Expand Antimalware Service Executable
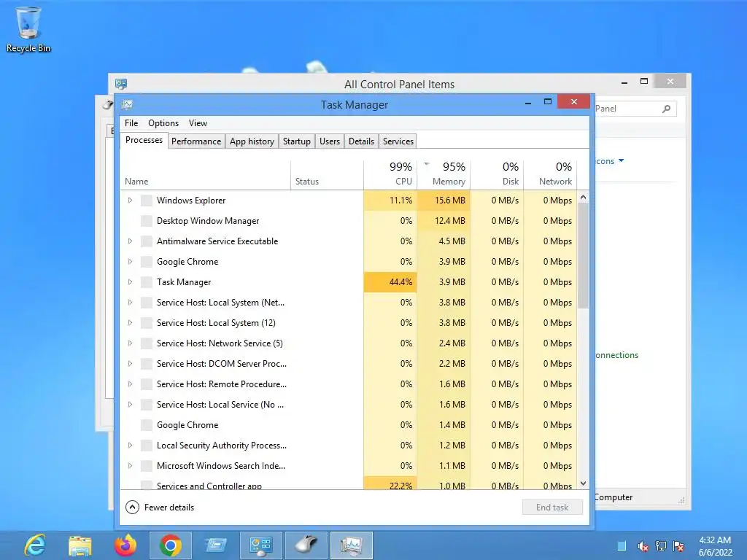Image resolution: width=747 pixels, height=560 pixels. coord(130,241)
